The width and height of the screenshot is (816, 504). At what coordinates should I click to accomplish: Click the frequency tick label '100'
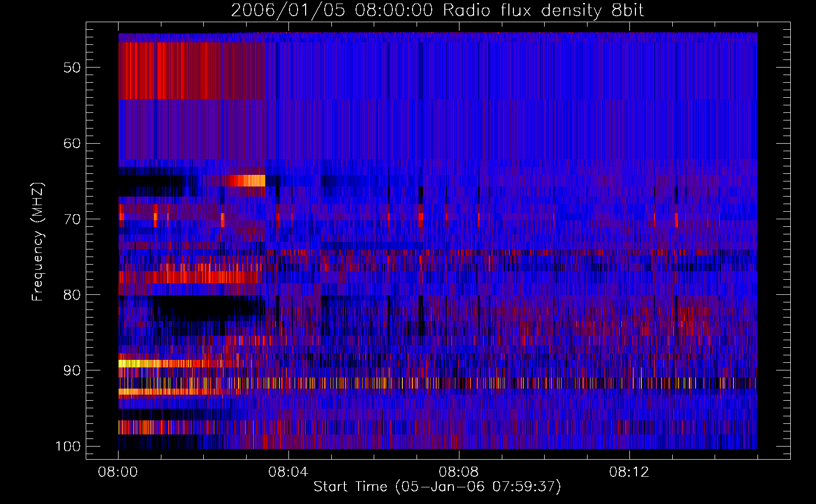pos(68,447)
